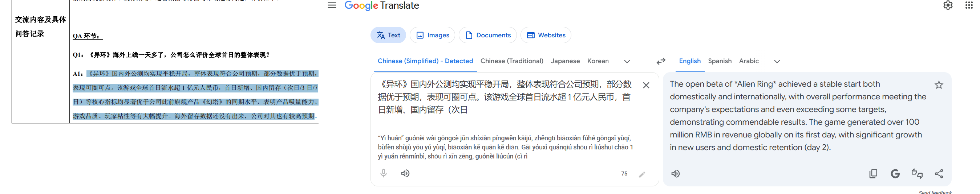Click the highlighted A1 answer paragraph

(195, 95)
